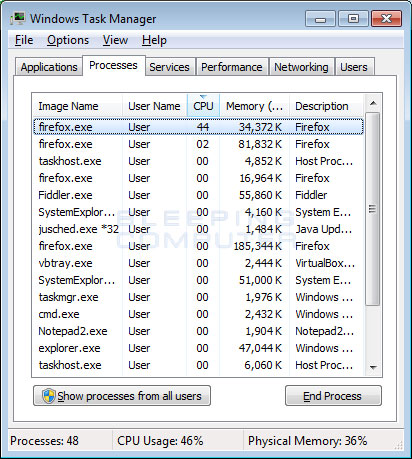The width and height of the screenshot is (412, 459).
Task: Select firefox.exe using 34,372 K memory
Action: [x=198, y=127]
